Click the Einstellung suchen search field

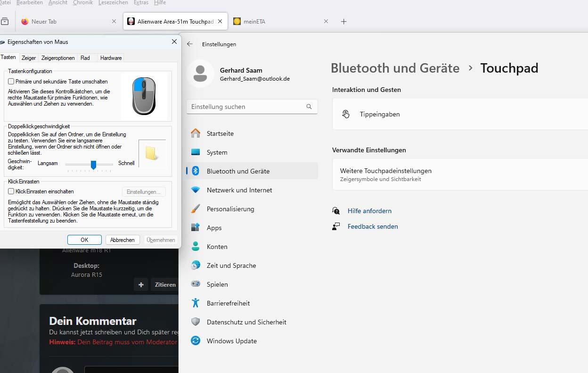[245, 107]
